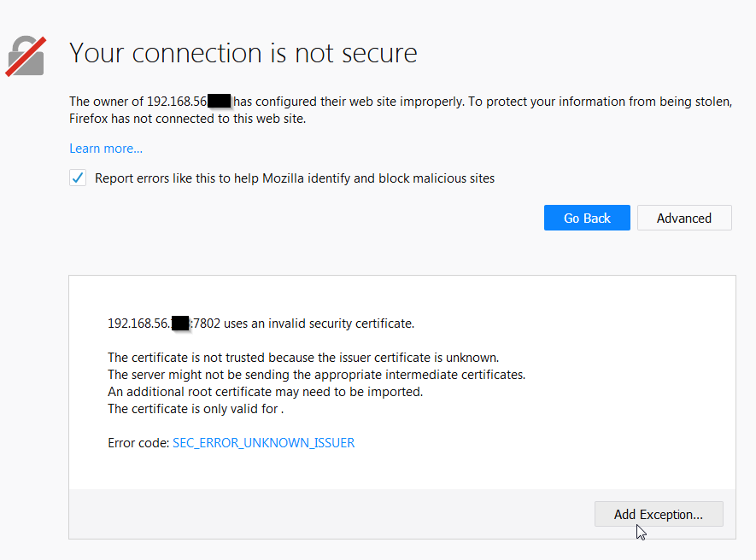
Task: Click the "Report errors like this" label text
Action: coord(295,178)
